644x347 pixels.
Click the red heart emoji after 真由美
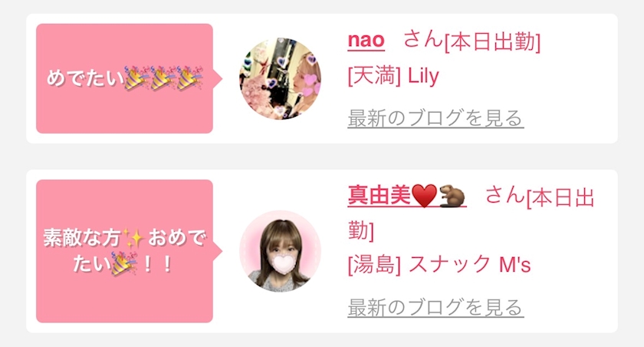pyautogui.click(x=424, y=196)
